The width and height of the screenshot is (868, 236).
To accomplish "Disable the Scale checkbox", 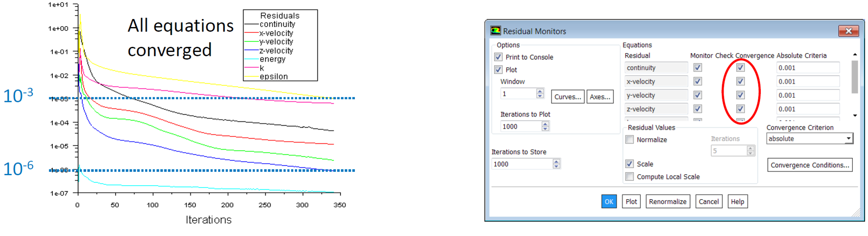I will click(x=630, y=164).
